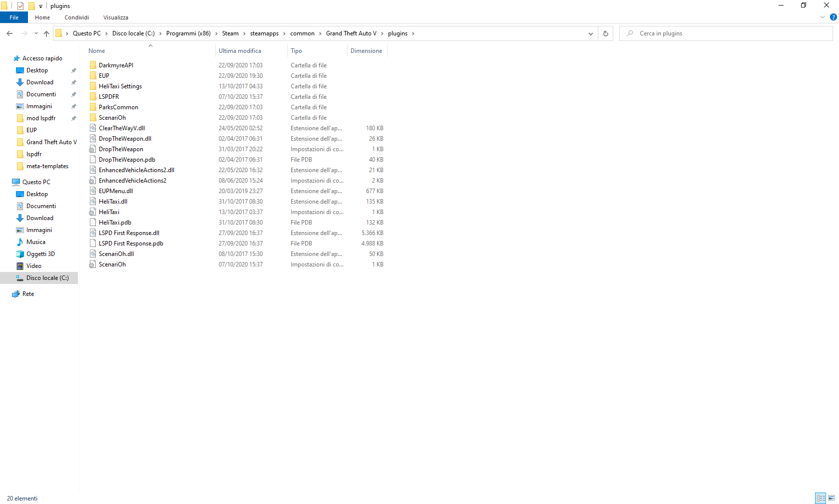Screen dimensions: 839x504
Task: Switch to details view layout icon
Action: click(821, 498)
